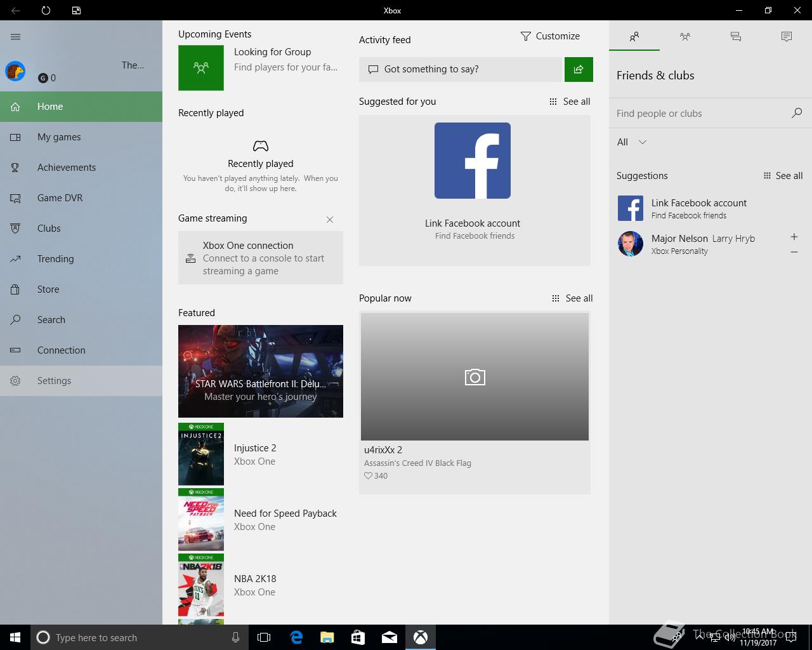Image resolution: width=812 pixels, height=650 pixels.
Task: Click the recently played controller icon
Action: pyautogui.click(x=261, y=146)
